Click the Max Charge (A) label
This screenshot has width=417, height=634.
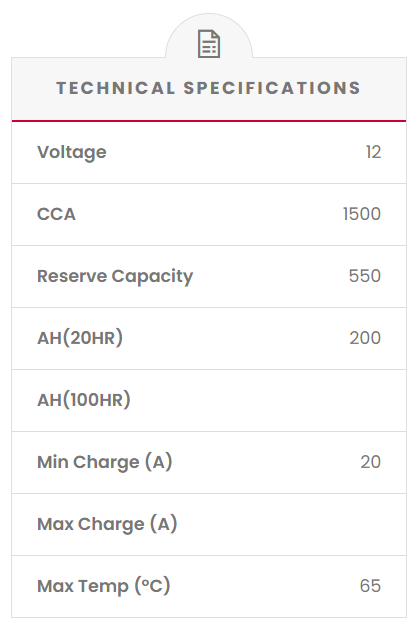107,524
